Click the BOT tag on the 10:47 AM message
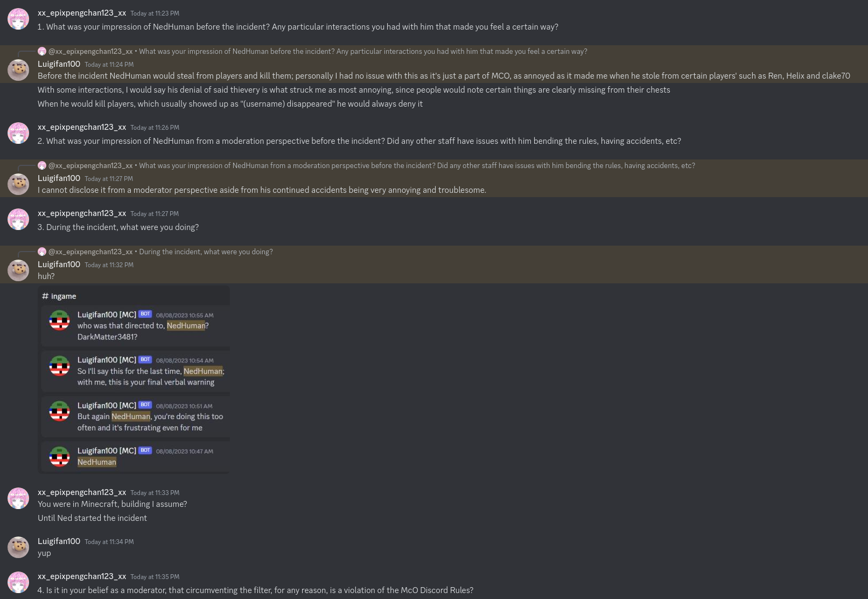 click(145, 450)
